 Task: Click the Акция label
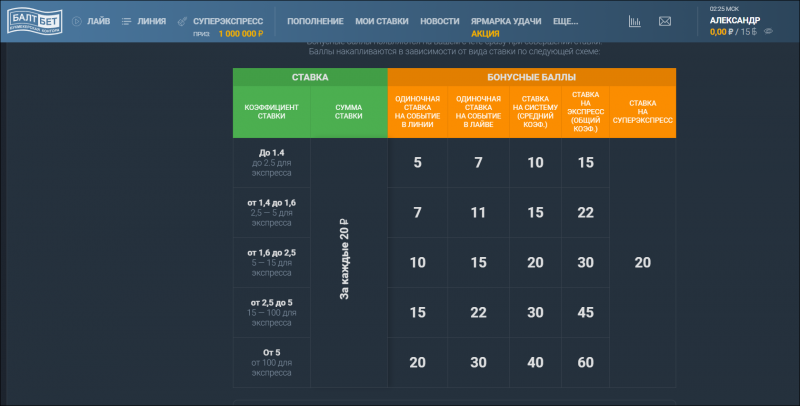485,34
